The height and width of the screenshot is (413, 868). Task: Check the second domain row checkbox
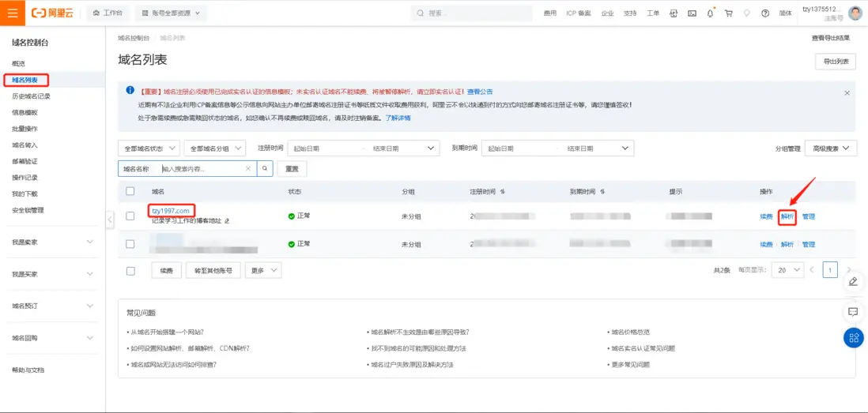point(130,244)
